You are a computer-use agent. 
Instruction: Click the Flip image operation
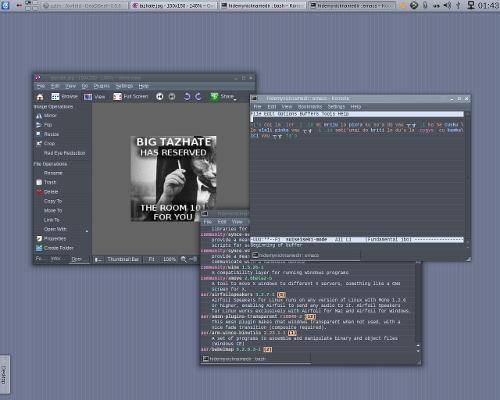point(44,125)
